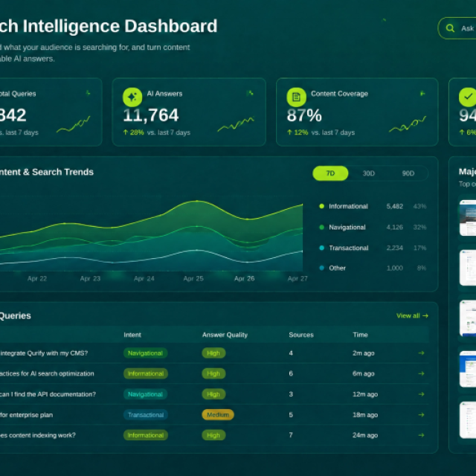Click the Informational tag in the AI search optimization row

[146, 373]
